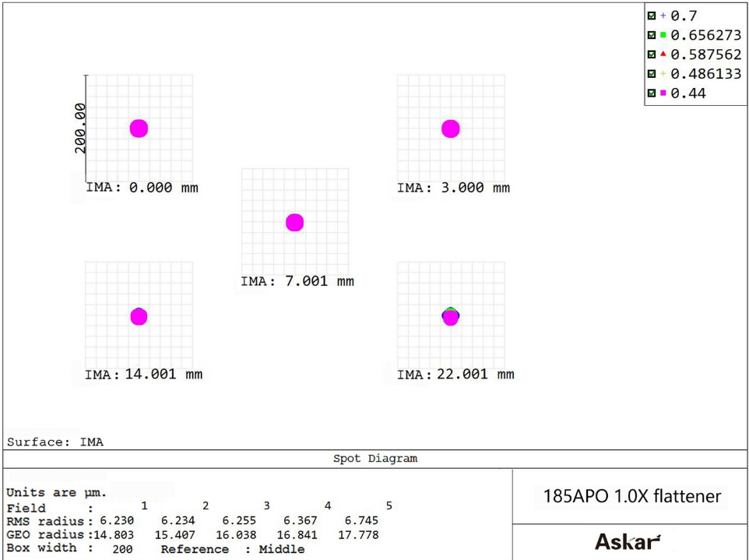The image size is (749, 560).
Task: Click the Reference : Middle text
Action: [233, 549]
